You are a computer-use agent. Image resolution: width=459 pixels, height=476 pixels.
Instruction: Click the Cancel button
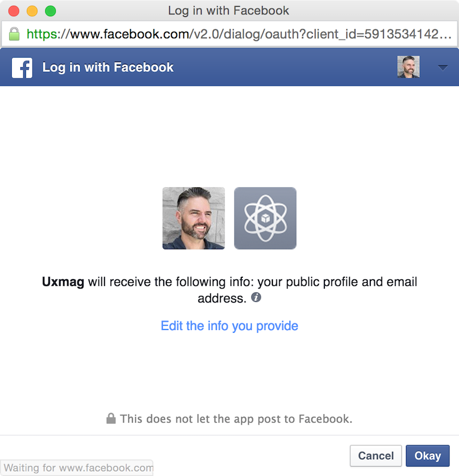click(376, 456)
